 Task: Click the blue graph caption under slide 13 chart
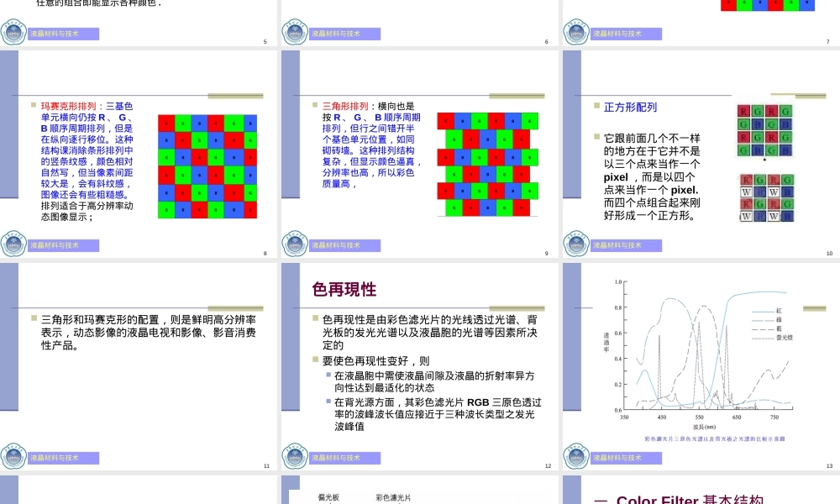[x=715, y=438]
